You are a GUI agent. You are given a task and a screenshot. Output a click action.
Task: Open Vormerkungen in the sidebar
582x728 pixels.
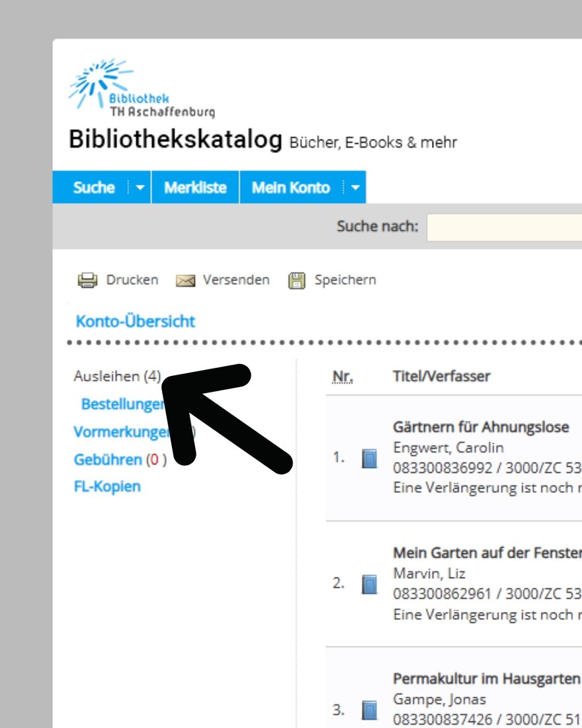122,432
